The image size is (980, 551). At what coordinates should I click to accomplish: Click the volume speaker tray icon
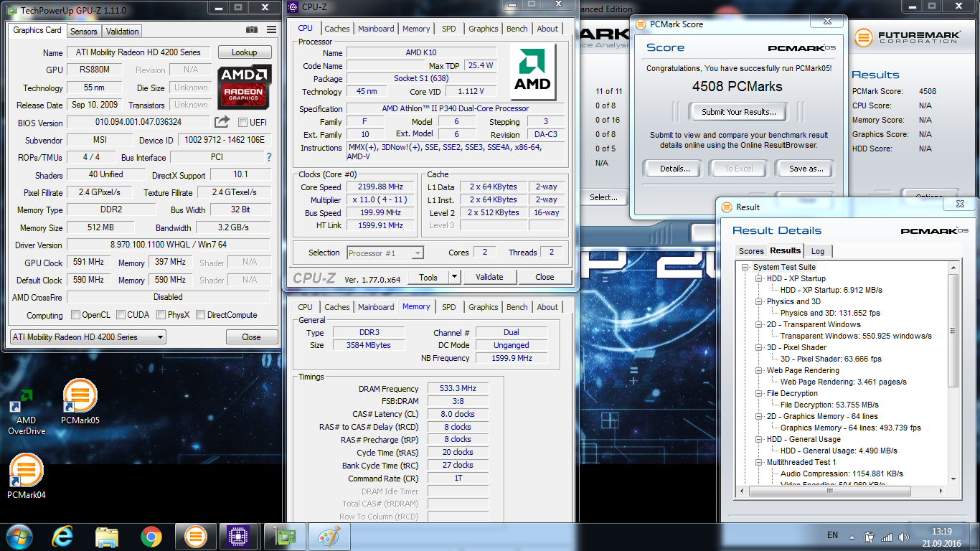904,537
